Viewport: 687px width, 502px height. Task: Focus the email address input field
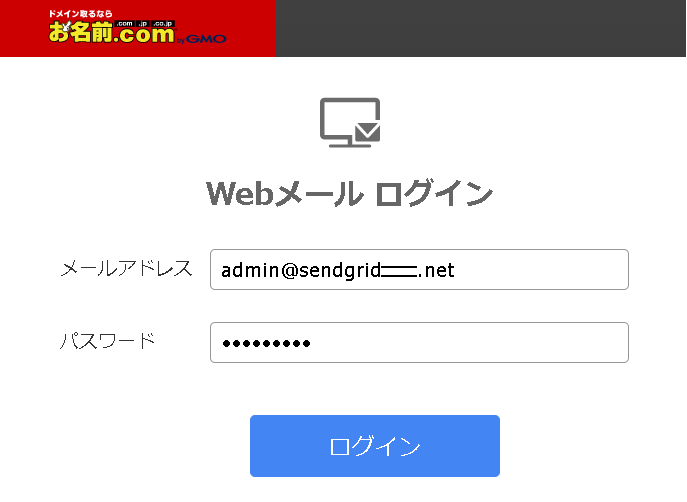pyautogui.click(x=419, y=269)
